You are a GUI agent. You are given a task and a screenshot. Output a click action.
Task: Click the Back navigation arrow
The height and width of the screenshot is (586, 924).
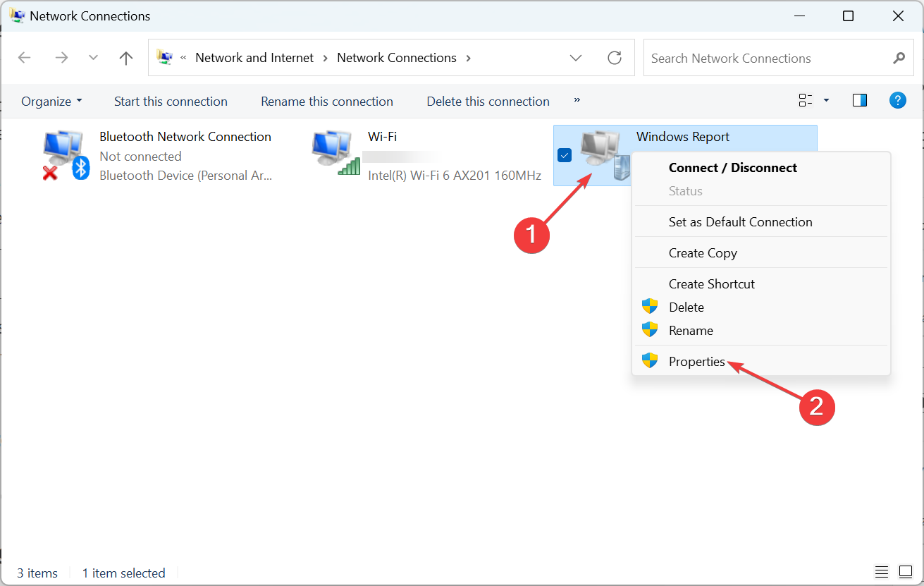coord(25,58)
